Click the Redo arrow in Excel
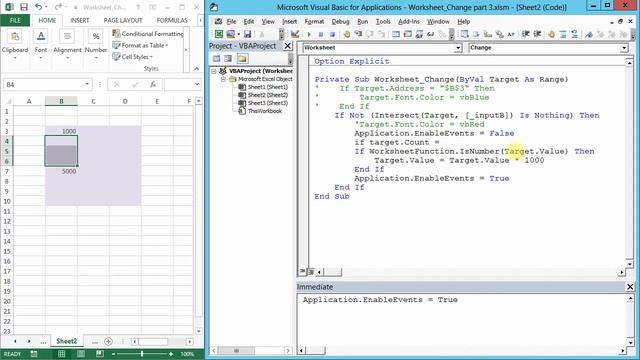Image resolution: width=640 pixels, height=360 pixels. [58, 7]
